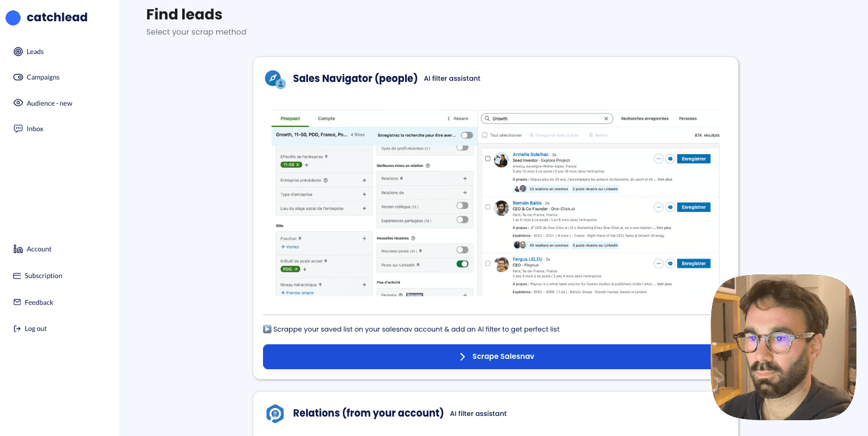
Task: Remove the PDG job title tag
Action: click(296, 269)
